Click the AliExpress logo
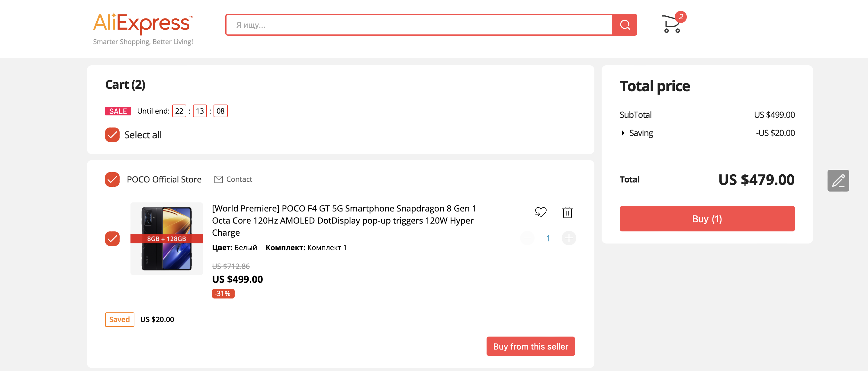Screen dimensions: 868x371 click(143, 24)
